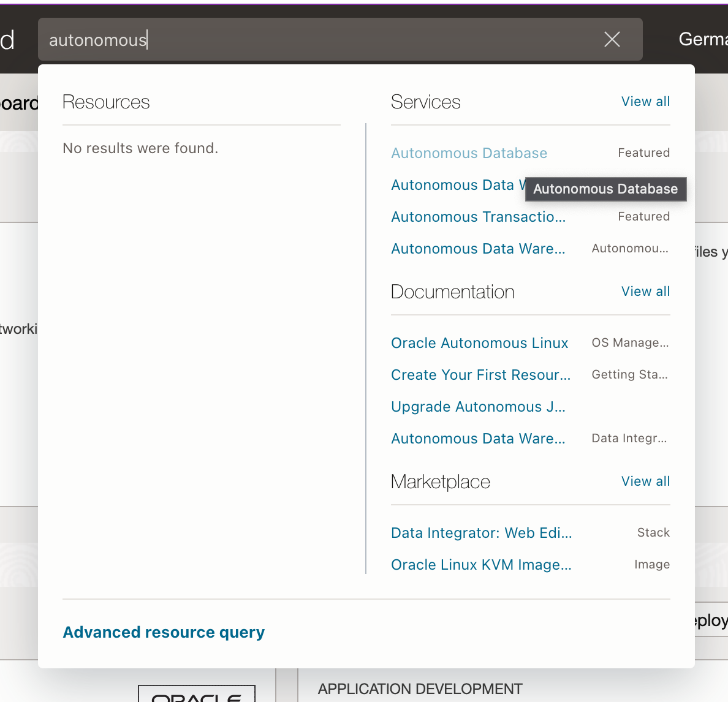Image resolution: width=728 pixels, height=702 pixels.
Task: Click the Oracle logo on background page
Action: tap(196, 693)
